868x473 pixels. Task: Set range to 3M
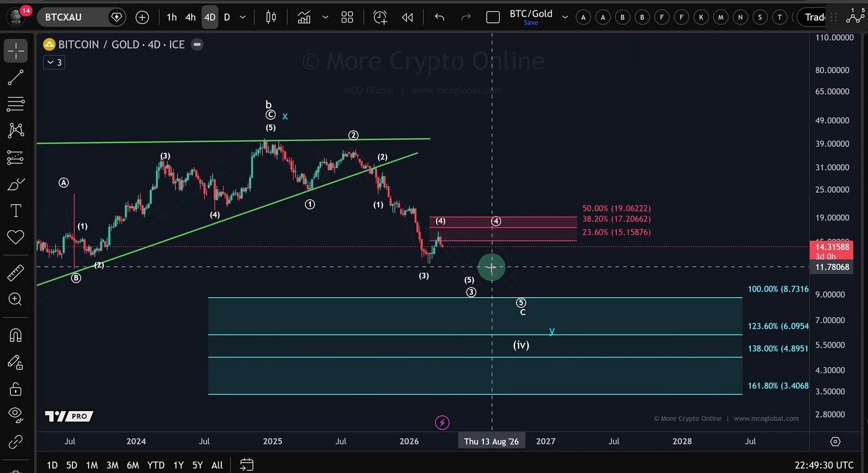tap(112, 465)
